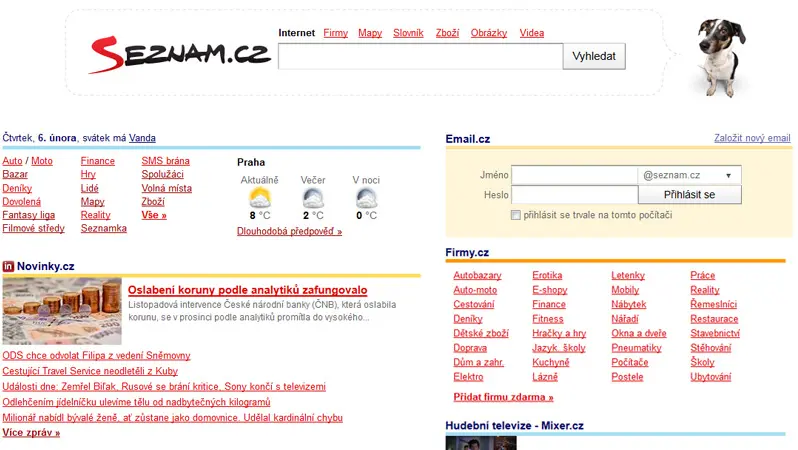Image resolution: width=798 pixels, height=450 pixels.
Task: Open the @seznam.cz domain dropdown
Action: [689, 175]
